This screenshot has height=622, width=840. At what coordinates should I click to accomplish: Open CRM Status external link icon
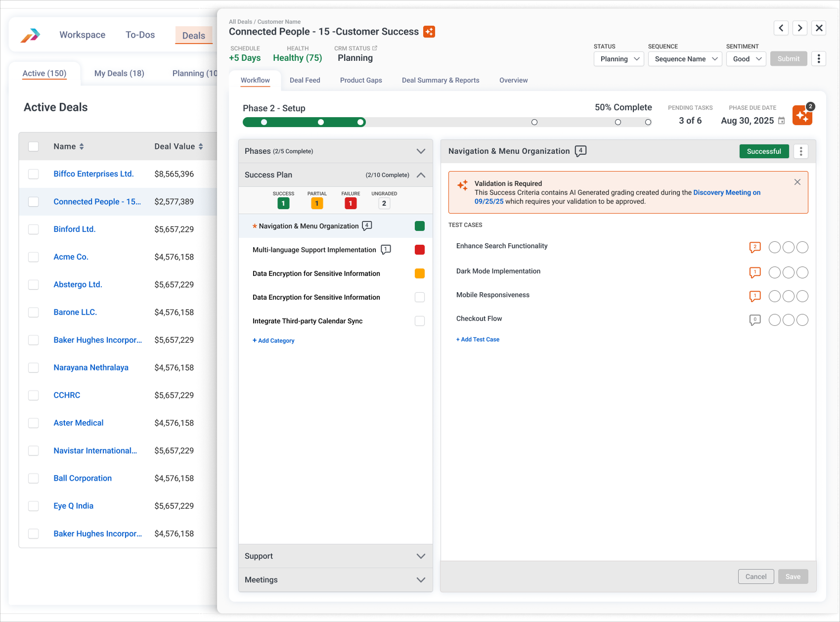pos(375,48)
